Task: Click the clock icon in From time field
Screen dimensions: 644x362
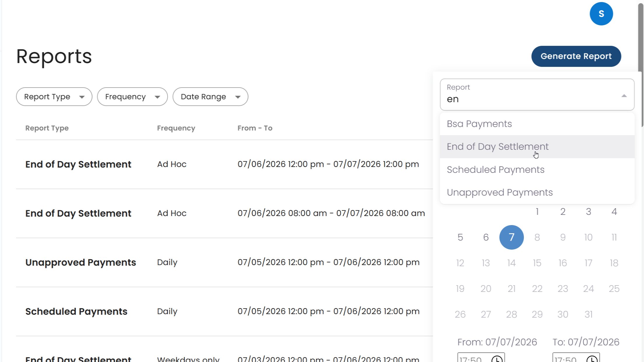Action: point(497,359)
